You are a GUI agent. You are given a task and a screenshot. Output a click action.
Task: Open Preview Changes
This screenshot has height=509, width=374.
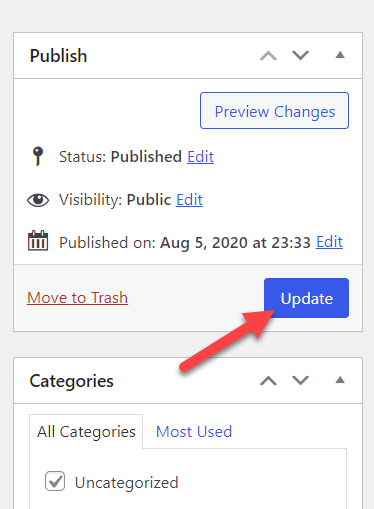[x=274, y=111]
